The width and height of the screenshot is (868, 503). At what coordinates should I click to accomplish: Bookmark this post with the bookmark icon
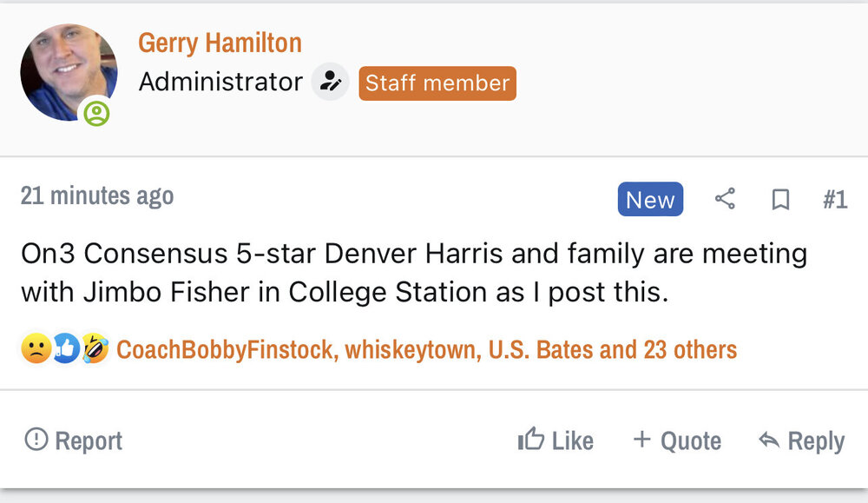pyautogui.click(x=780, y=200)
